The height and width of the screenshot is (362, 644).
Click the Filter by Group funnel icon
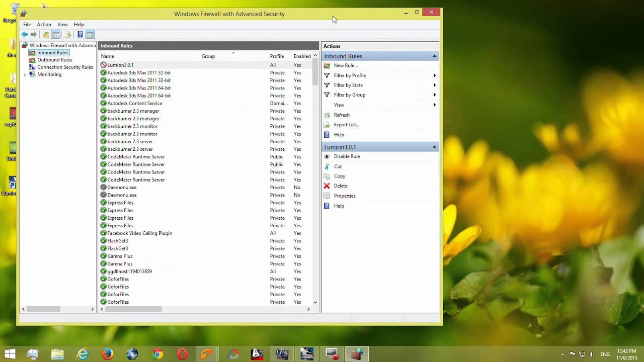tap(327, 95)
